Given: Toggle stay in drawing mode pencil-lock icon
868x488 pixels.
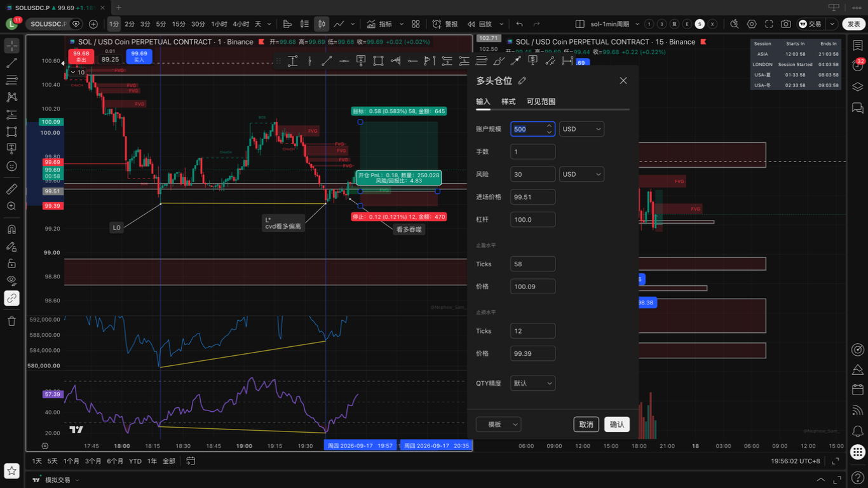Looking at the screenshot, I should [11, 246].
